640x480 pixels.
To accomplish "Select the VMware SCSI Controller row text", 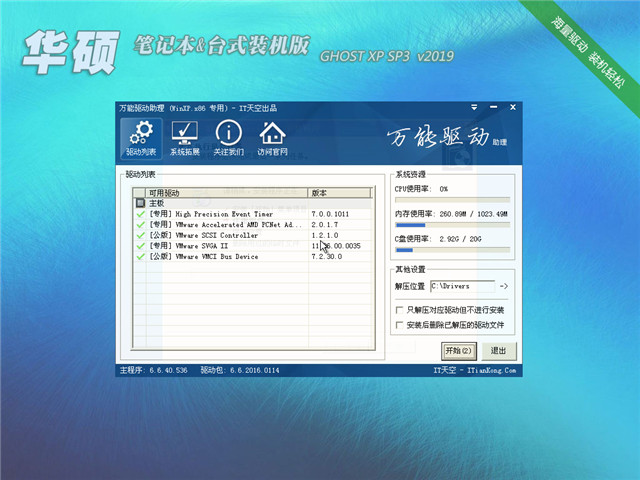I will (x=204, y=235).
